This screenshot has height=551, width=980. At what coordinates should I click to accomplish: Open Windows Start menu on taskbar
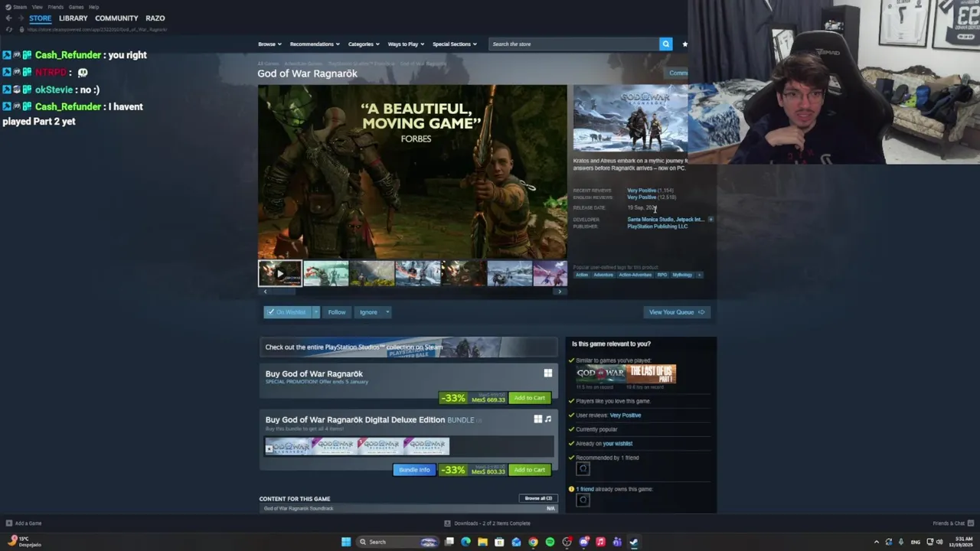pyautogui.click(x=346, y=542)
